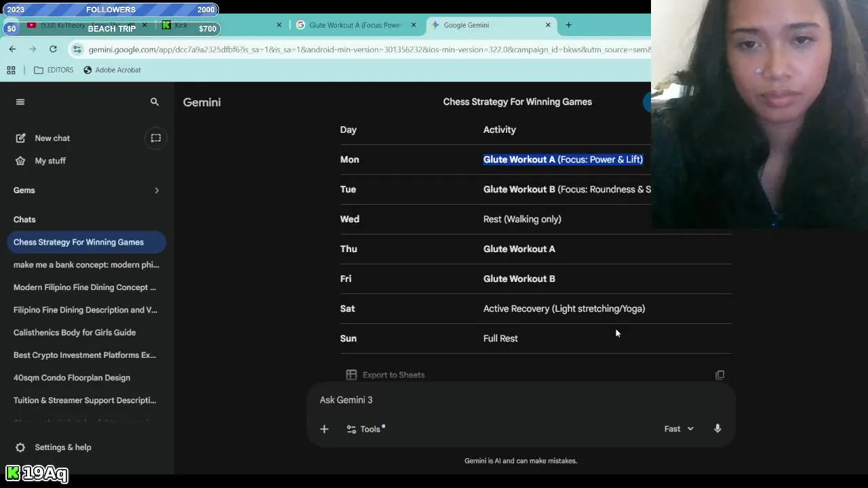The image size is (868, 488).
Task: Click Thu 'Glute Workout A' cell
Action: click(x=519, y=249)
